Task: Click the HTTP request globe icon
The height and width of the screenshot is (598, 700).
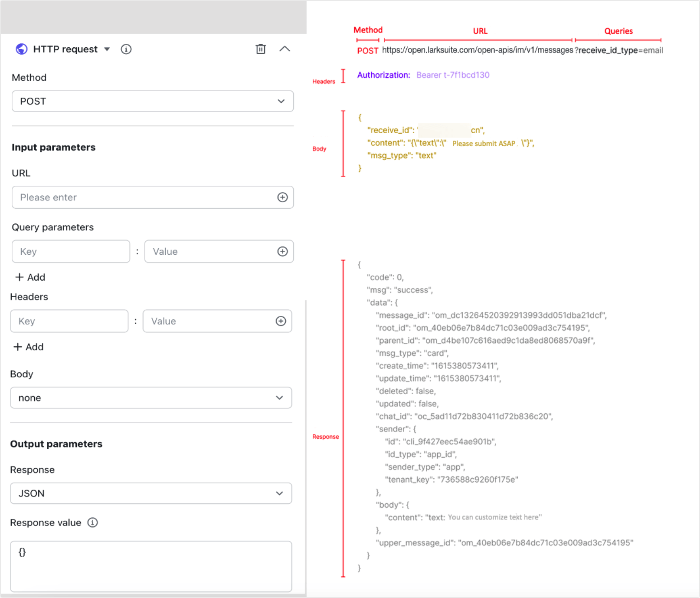Action: point(21,49)
